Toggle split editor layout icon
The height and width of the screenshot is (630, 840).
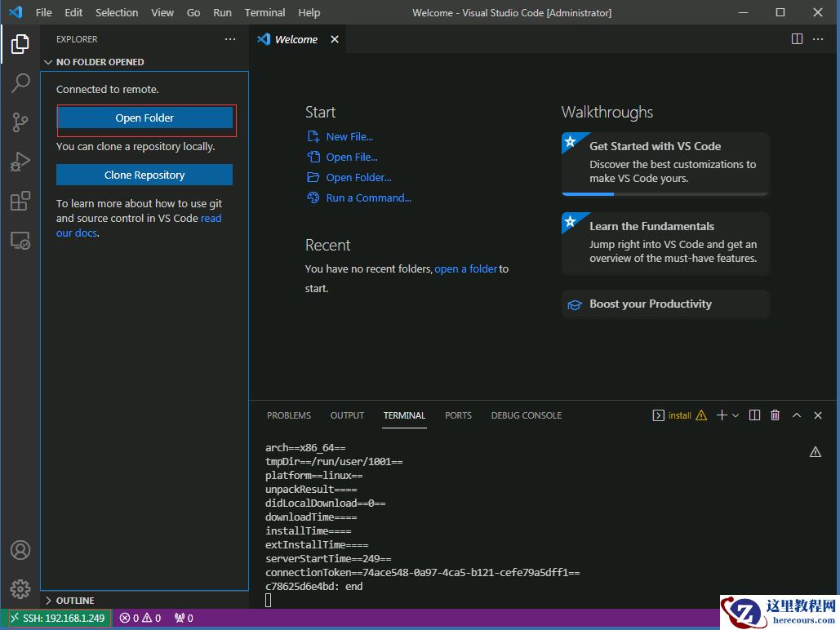(797, 39)
